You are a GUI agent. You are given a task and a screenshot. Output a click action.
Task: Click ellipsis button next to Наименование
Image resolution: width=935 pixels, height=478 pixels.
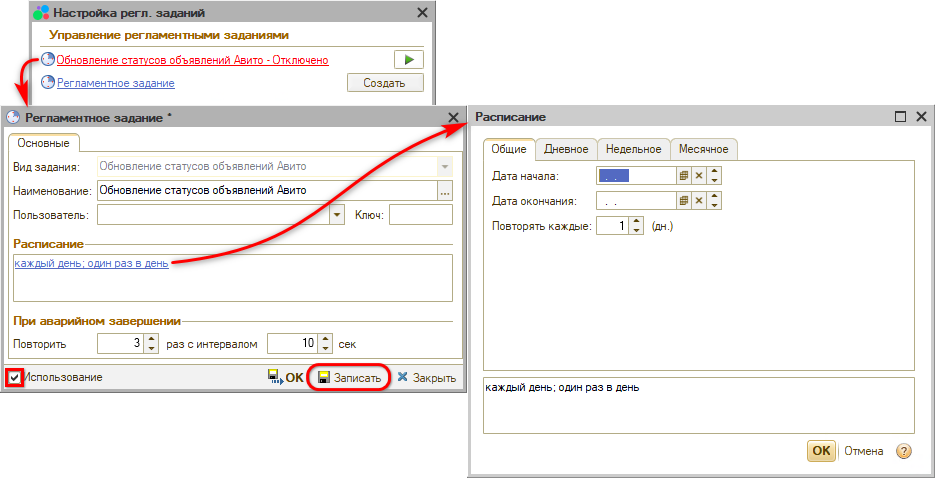click(445, 190)
